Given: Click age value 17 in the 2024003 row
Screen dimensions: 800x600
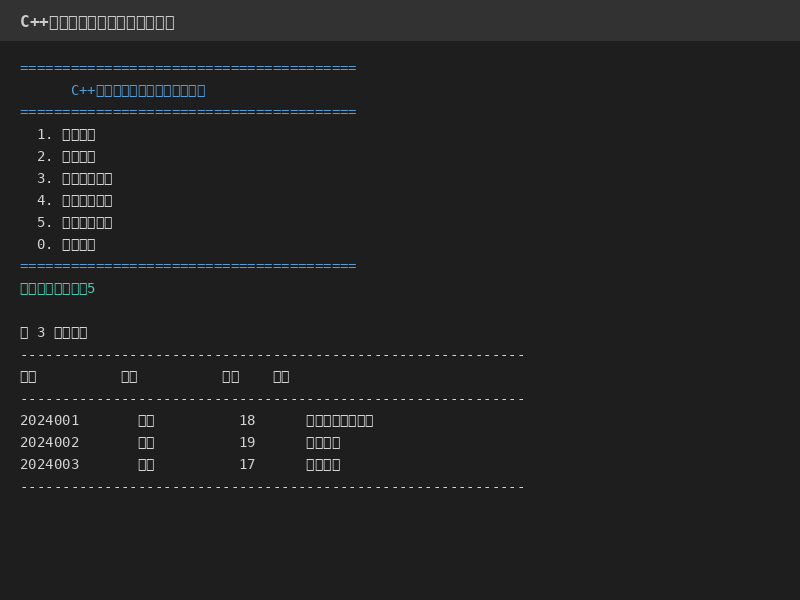Looking at the screenshot, I should tap(247, 464).
